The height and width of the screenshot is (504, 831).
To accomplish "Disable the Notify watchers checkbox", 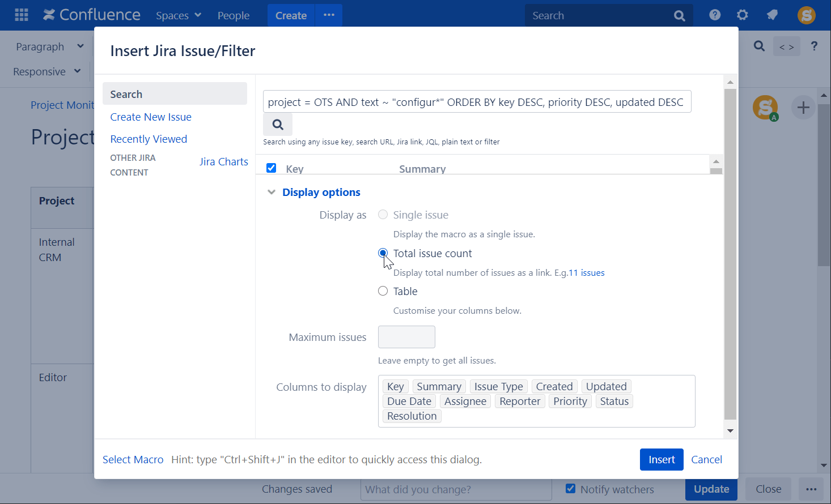I will tap(570, 489).
